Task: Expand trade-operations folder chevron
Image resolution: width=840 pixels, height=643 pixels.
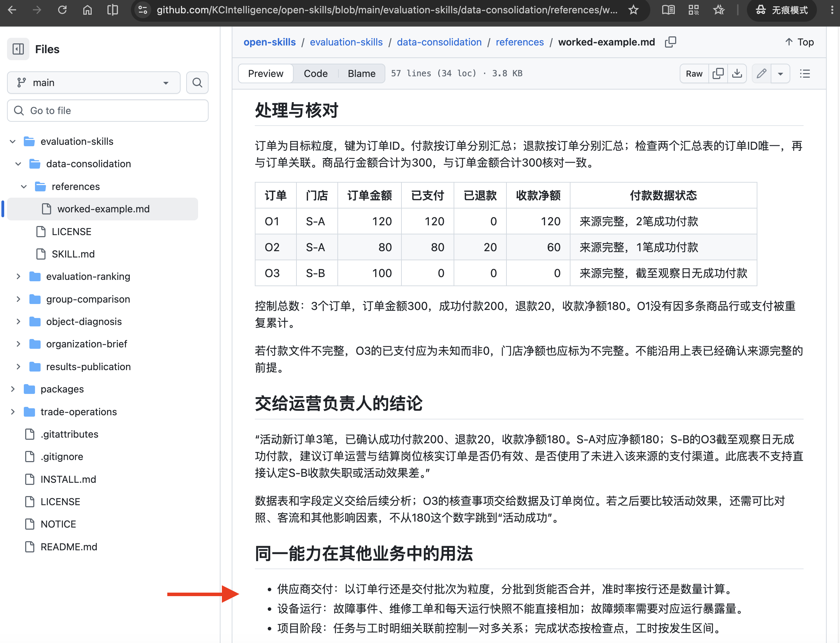Action: coord(13,412)
